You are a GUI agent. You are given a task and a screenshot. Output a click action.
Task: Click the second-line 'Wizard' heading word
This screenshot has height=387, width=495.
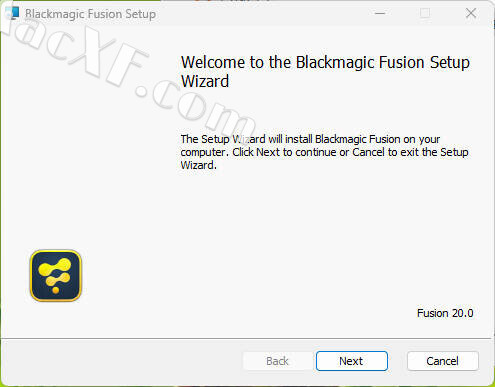(x=205, y=81)
